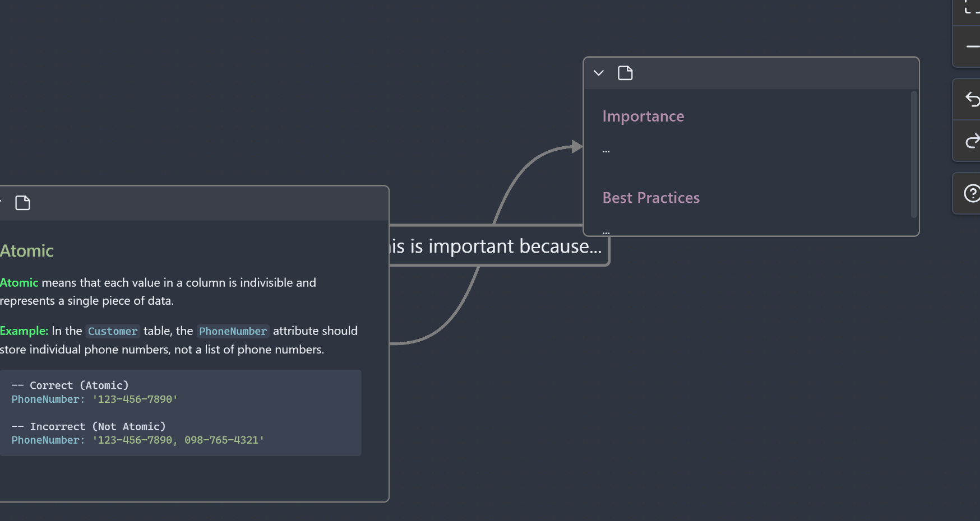Screen dimensions: 980x521
Task: Click the arrowhead pointing to Importance card
Action: point(576,147)
